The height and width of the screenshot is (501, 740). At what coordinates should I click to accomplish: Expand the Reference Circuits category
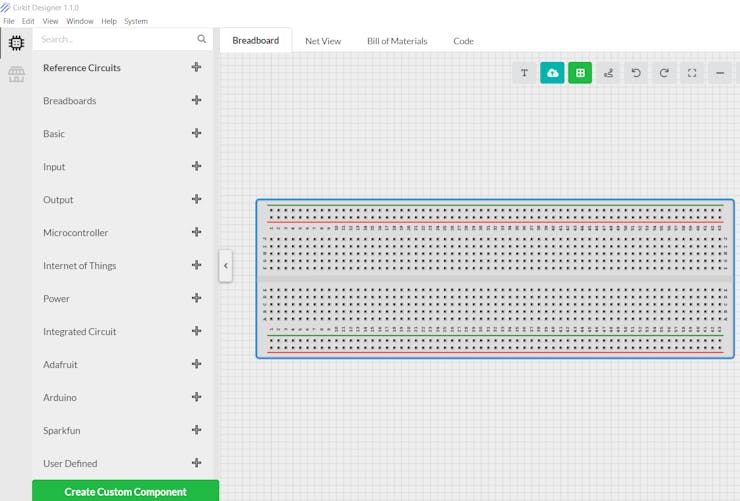tap(197, 67)
